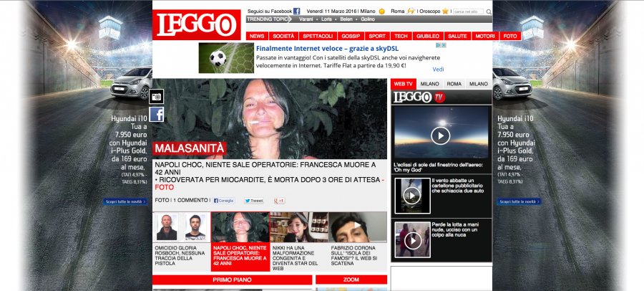Close the skyDSL ad banner

coord(444,45)
